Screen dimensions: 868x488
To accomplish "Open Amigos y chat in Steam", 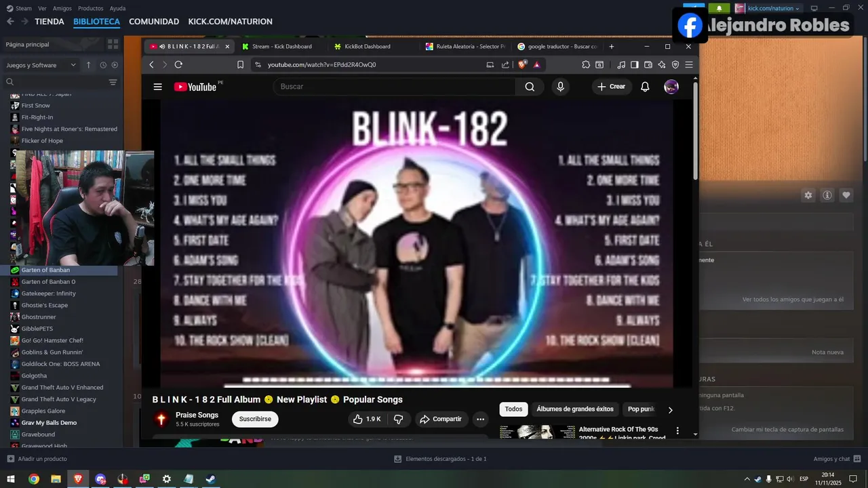I will [836, 459].
